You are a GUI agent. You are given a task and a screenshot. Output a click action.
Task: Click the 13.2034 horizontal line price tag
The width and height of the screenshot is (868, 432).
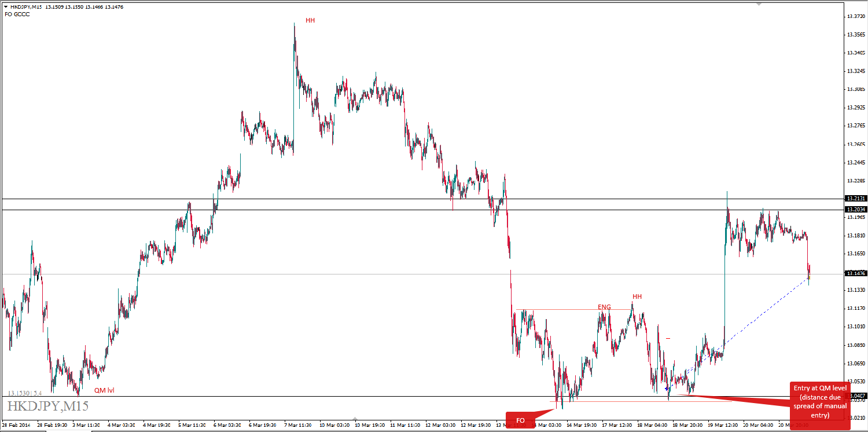[855, 209]
